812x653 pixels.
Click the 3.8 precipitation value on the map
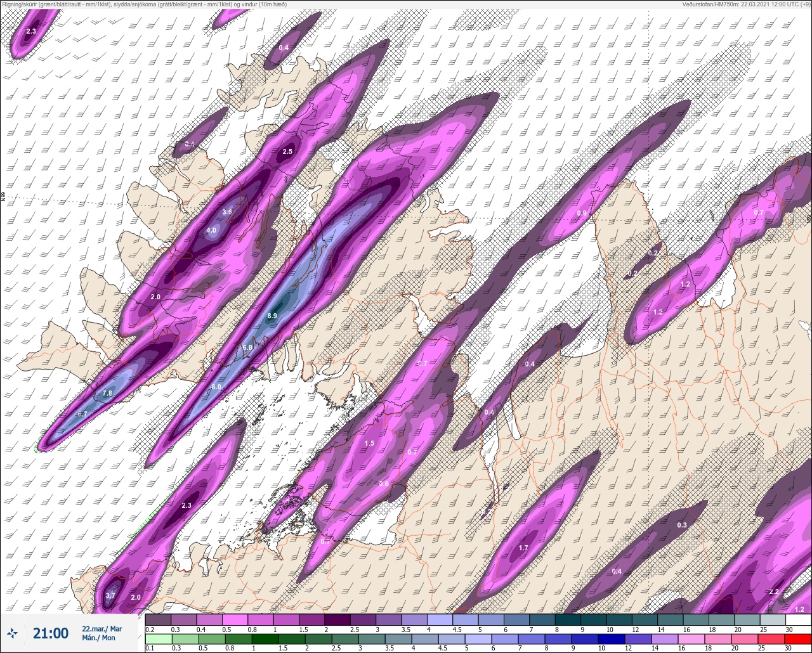[x=227, y=212]
